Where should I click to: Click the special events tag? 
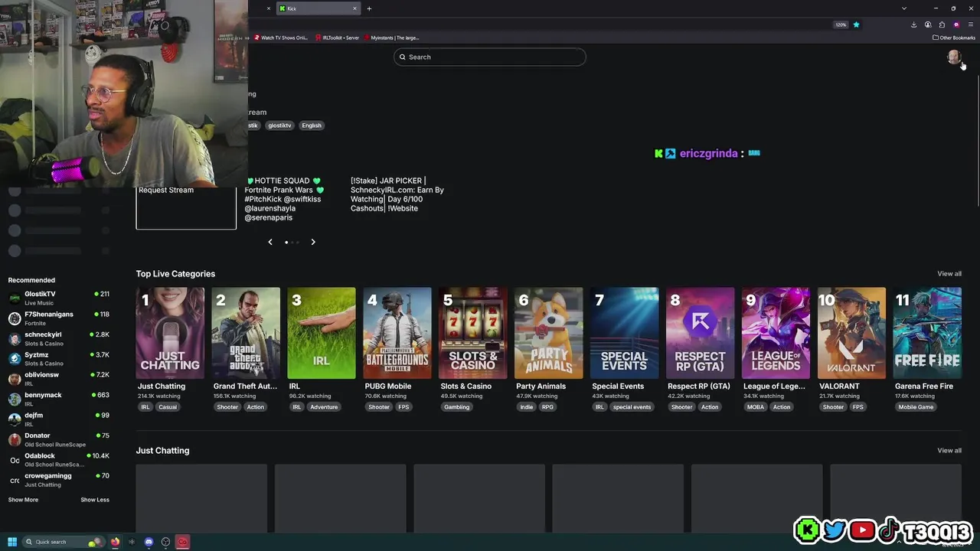click(x=632, y=407)
